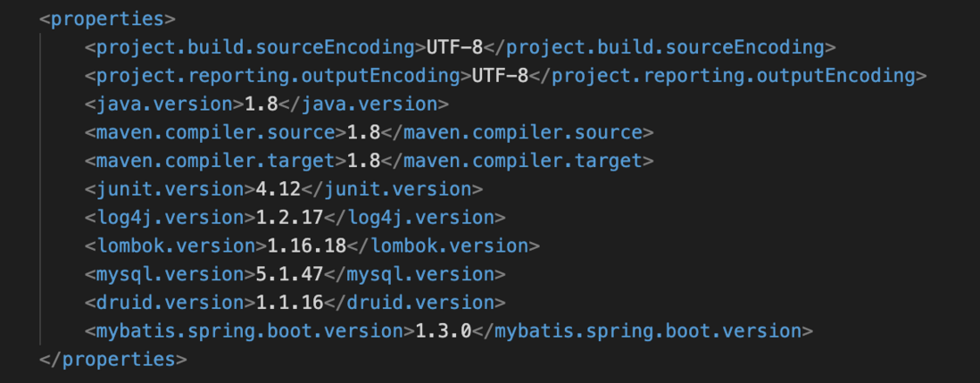Click the lombok version number 1.16.18
The width and height of the screenshot is (980, 383).
click(306, 246)
